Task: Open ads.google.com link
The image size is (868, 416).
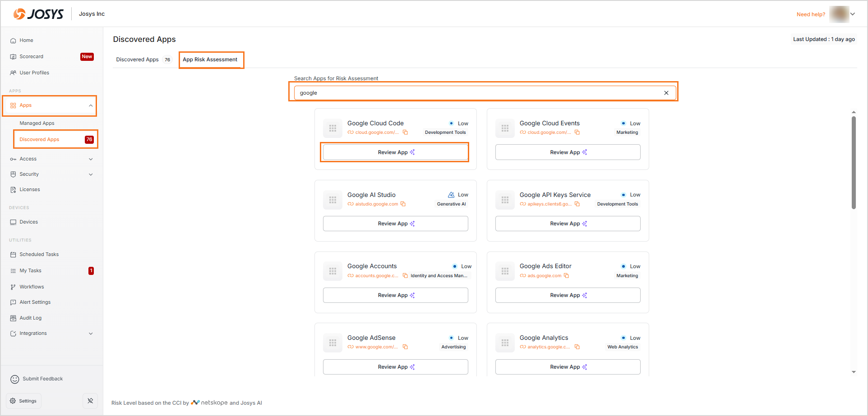Action: 544,276
